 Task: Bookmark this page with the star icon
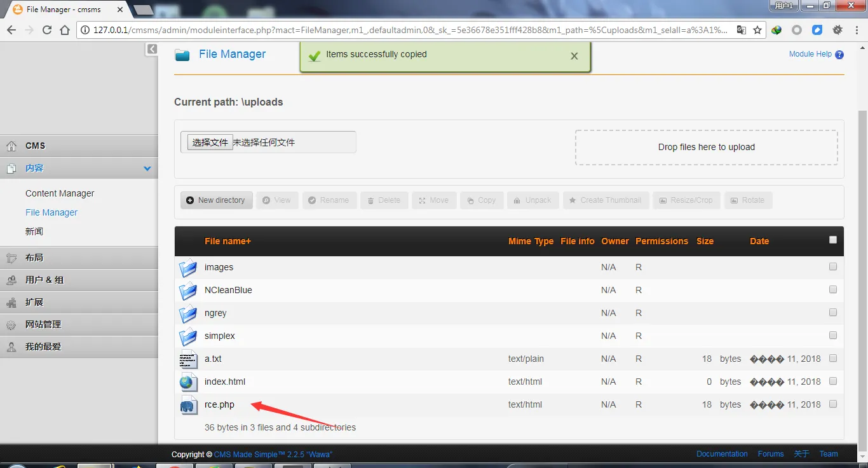point(757,30)
